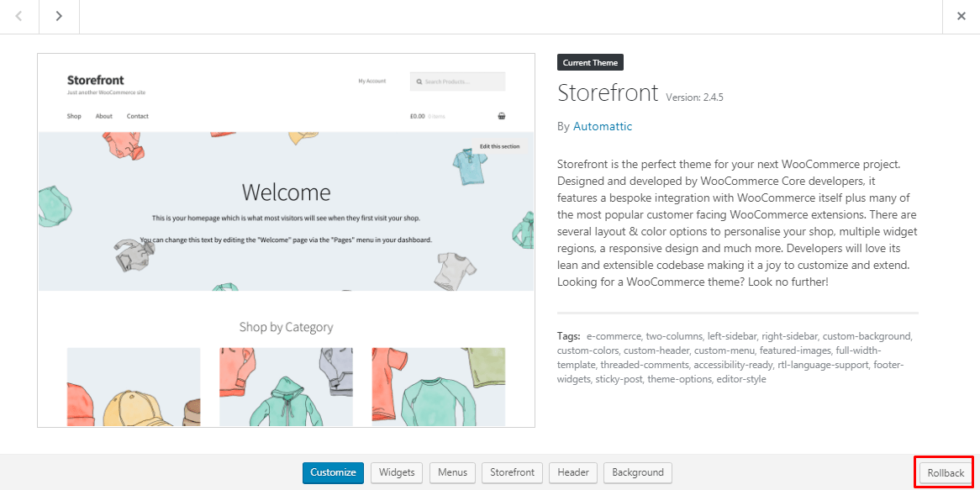Select Shop in the preview navigation
The image size is (980, 490).
[x=74, y=116]
